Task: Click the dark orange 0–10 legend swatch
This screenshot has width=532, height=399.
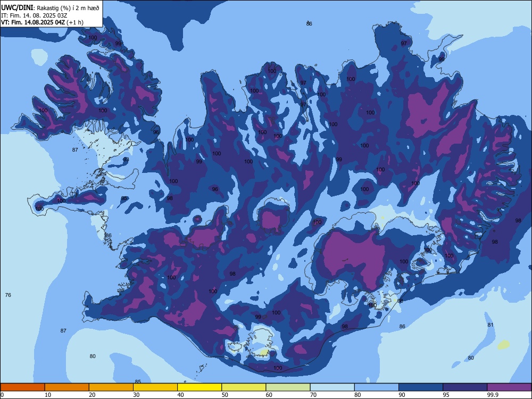Action: [x=22, y=387]
